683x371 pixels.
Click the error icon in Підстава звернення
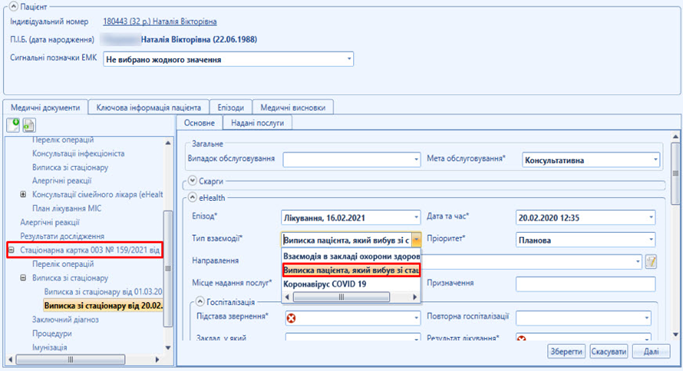pos(291,318)
